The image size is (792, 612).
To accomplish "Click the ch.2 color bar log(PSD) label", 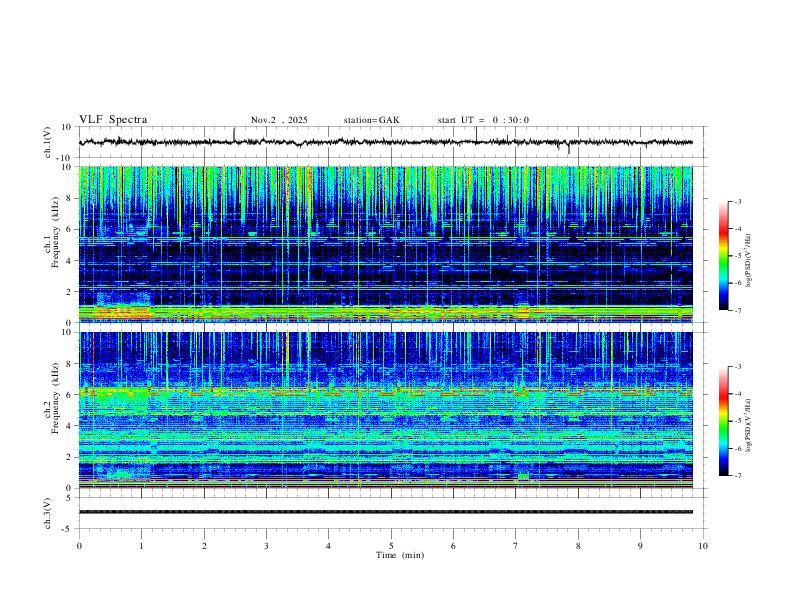I will pos(749,425).
